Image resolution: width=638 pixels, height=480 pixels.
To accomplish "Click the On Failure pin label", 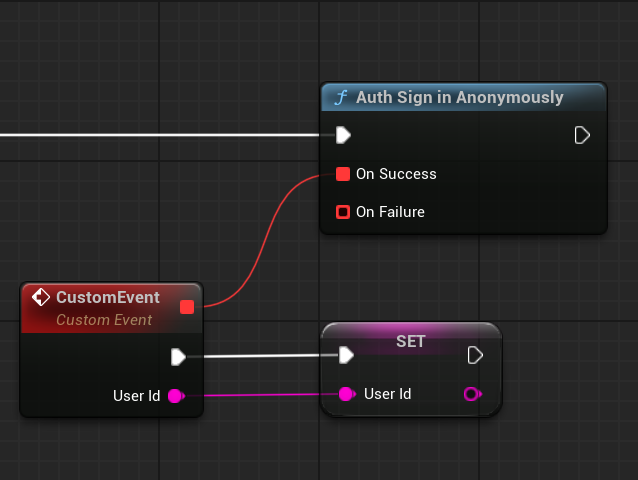I will tap(390, 212).
